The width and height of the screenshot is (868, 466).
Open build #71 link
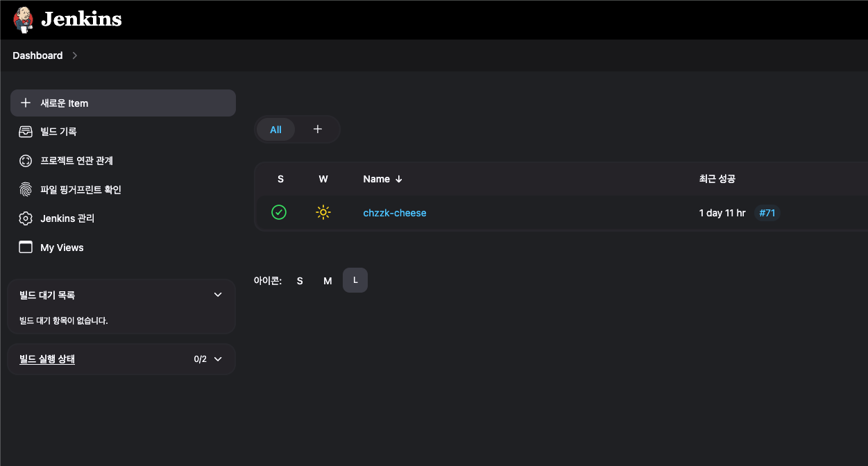point(767,213)
